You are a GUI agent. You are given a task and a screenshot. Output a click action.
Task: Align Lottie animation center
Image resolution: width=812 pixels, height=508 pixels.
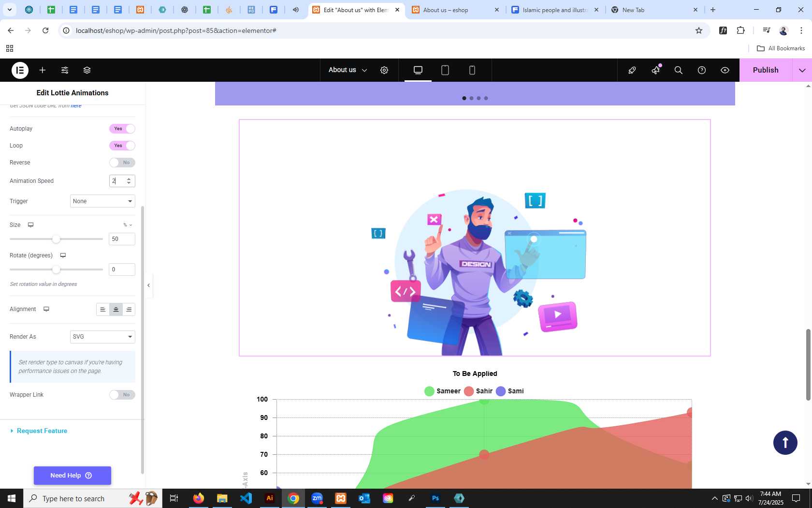click(x=116, y=310)
